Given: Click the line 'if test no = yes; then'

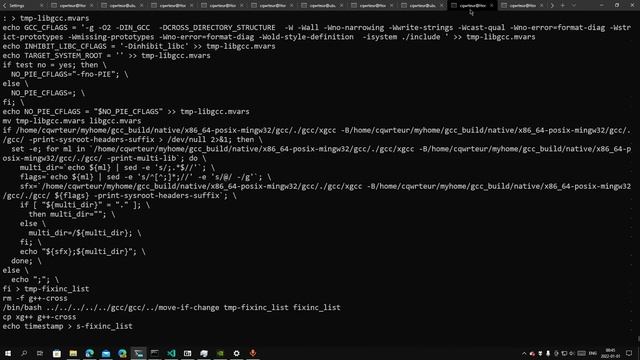Looking at the screenshot, I should click(x=54, y=65).
